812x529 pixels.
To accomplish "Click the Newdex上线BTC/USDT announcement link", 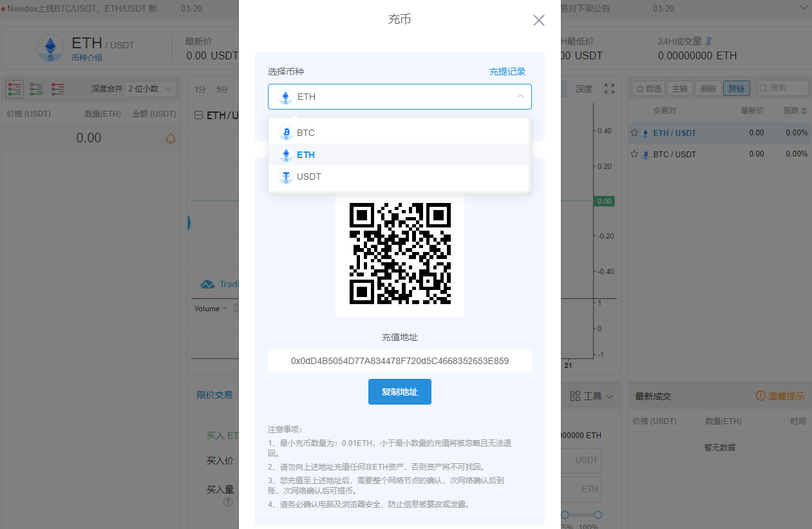I will pos(86,8).
